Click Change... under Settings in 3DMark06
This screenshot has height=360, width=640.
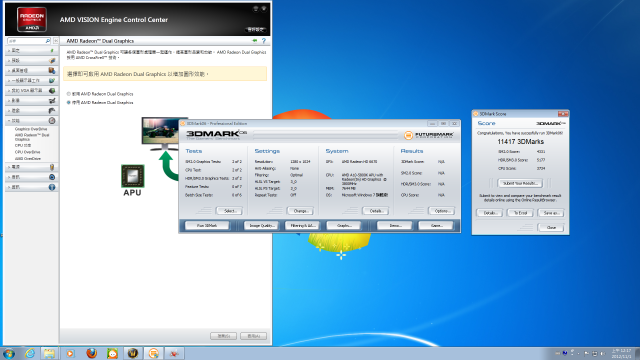coord(300,211)
